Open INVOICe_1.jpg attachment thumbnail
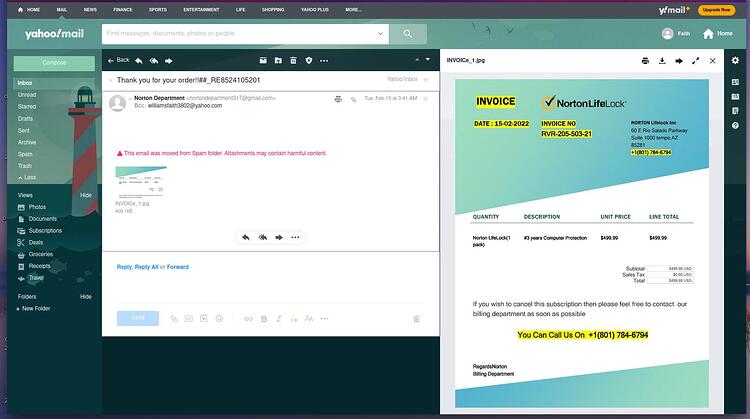Screen dimensions: 750x419 [141, 182]
